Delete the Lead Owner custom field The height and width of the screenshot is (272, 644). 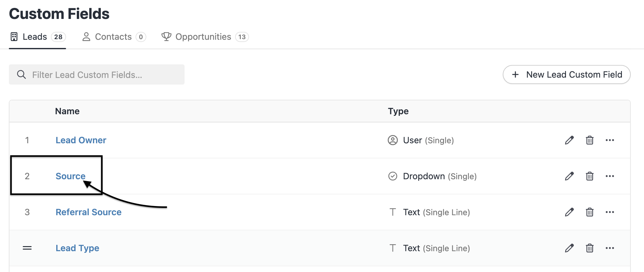pos(589,140)
